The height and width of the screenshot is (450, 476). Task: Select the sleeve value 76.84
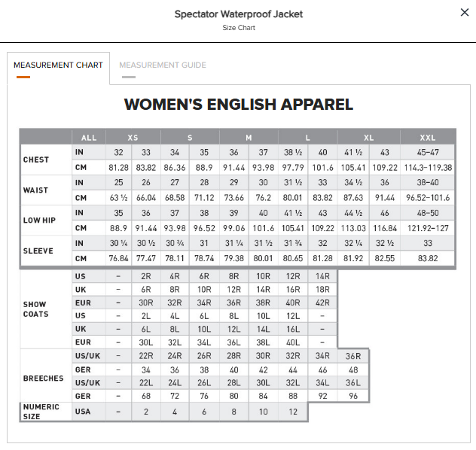coord(118,258)
